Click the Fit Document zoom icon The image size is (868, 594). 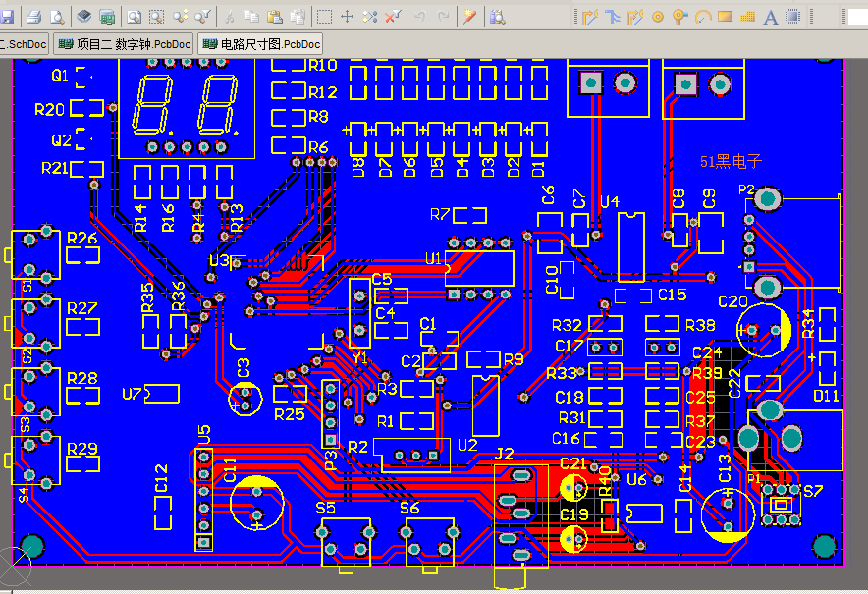(134, 17)
